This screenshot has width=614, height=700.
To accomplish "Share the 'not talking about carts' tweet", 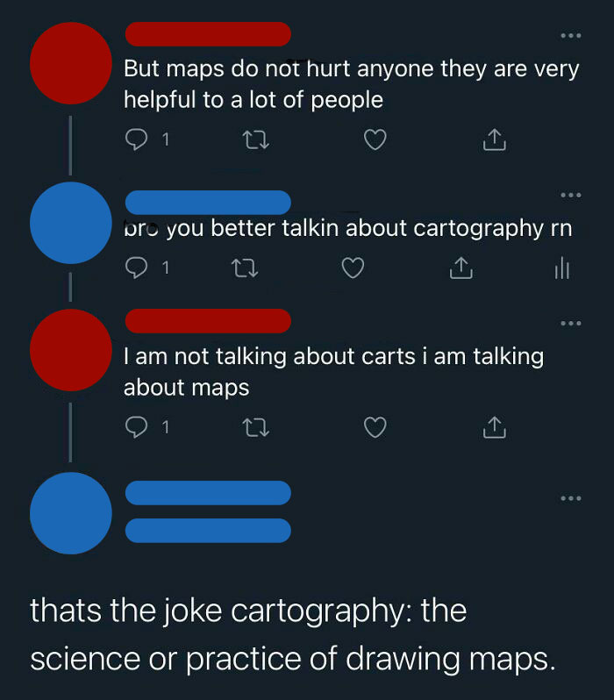I will (495, 427).
